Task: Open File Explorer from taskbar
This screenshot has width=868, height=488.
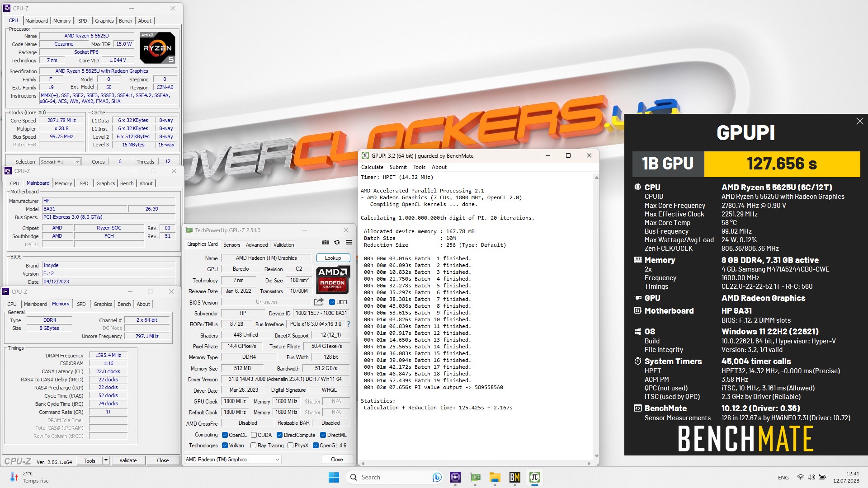Action: coord(495,477)
